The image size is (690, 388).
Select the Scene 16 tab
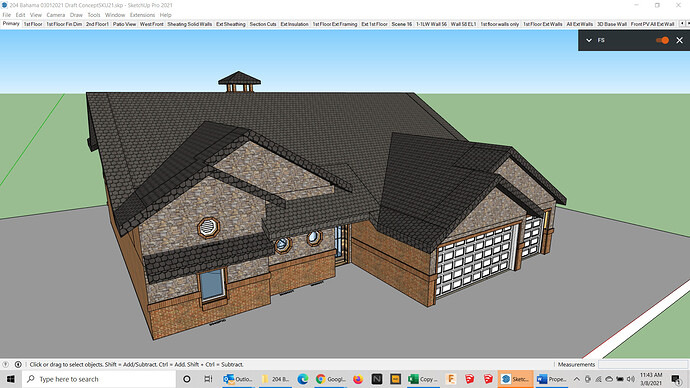(402, 24)
